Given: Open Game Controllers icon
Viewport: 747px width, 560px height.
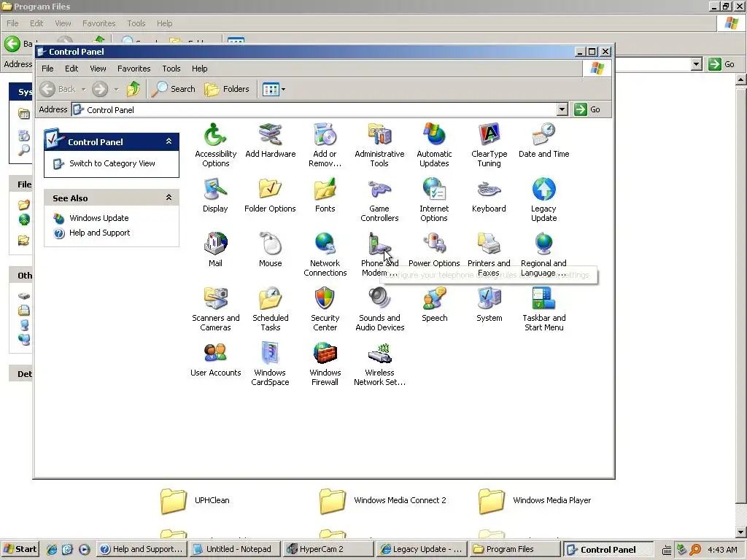Looking at the screenshot, I should [379, 190].
